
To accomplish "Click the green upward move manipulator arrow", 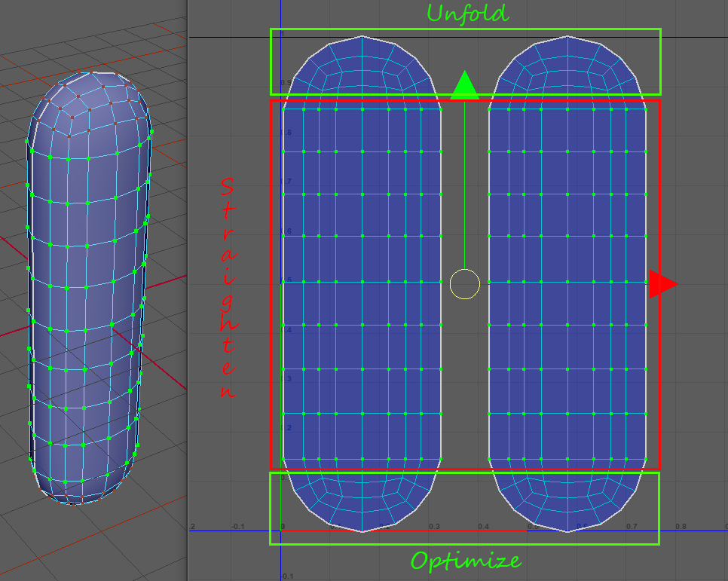I will (464, 85).
